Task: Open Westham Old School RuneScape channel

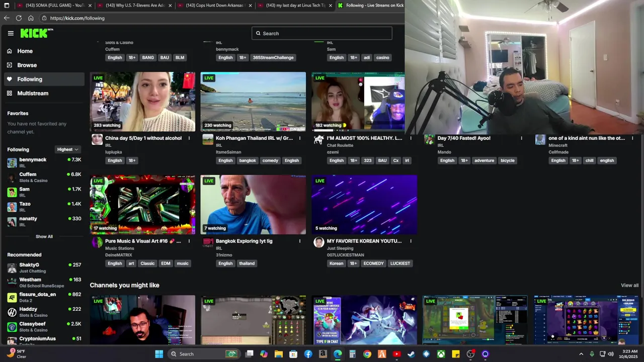Action: pos(44,282)
